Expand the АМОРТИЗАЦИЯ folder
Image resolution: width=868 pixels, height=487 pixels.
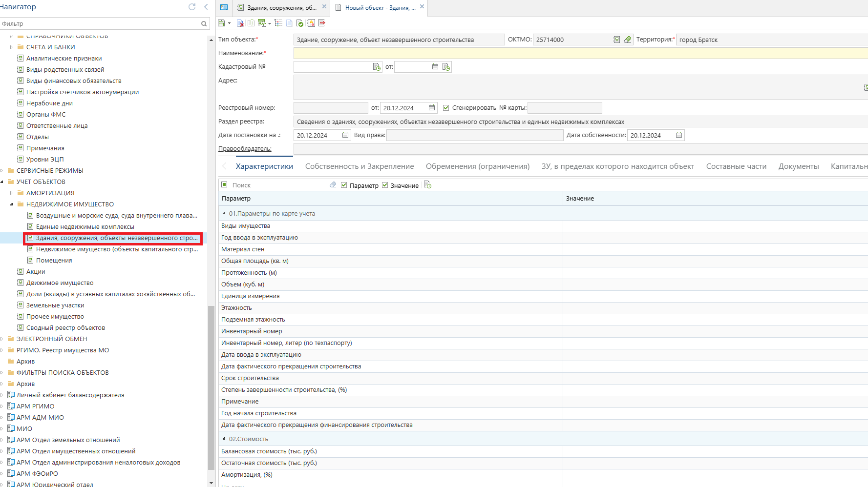click(x=12, y=193)
